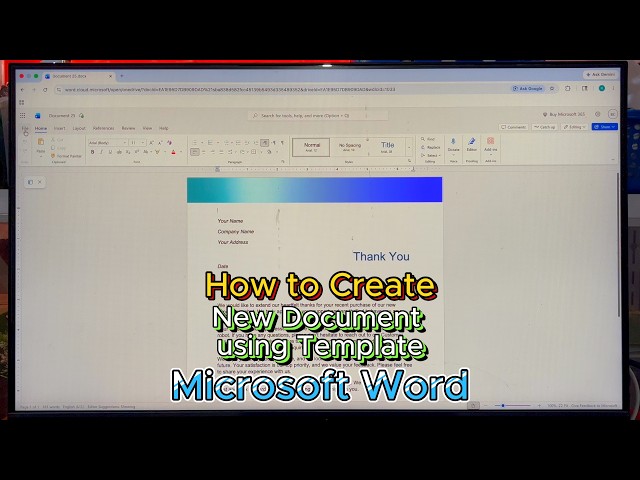Viewport: 640px width, 480px height.
Task: Toggle Underline formatting
Action: (x=110, y=152)
